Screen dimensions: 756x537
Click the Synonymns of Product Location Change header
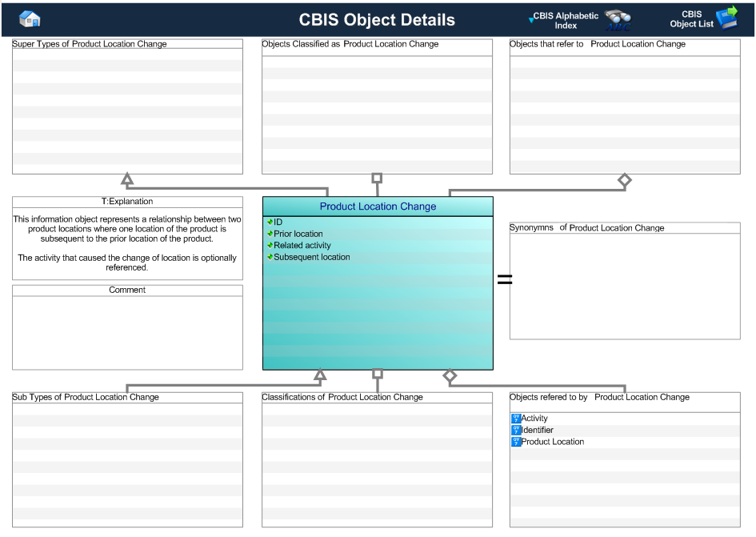point(586,228)
